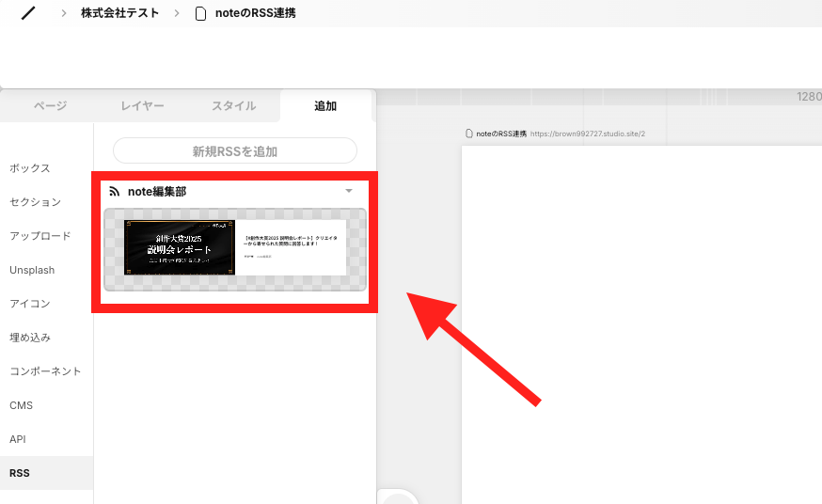Select セクション in the add sidebar

35,202
